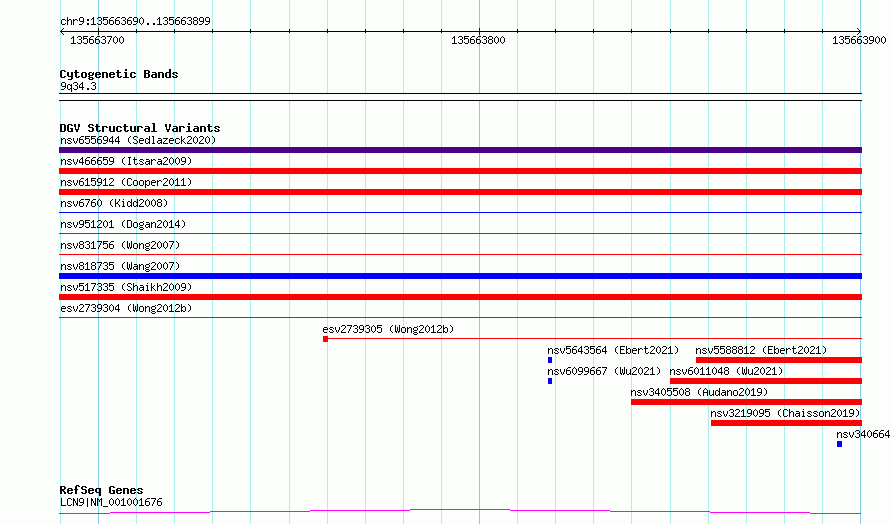The width and height of the screenshot is (890, 524).
Task: Click the red bar for nsv466659
Action: [x=460, y=171]
